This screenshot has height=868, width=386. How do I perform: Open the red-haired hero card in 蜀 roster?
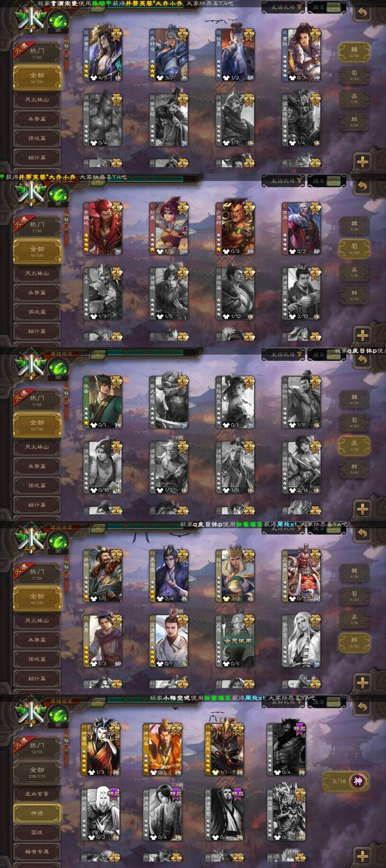point(103,228)
